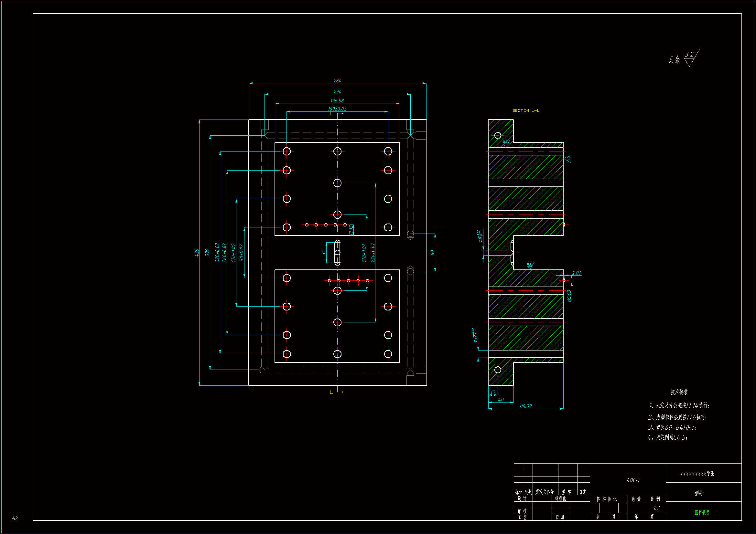756x534 pixels.
Task: Select the 196.98 dimension text
Action: pos(337,101)
